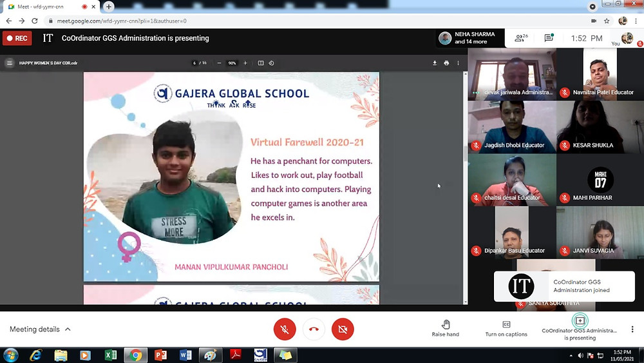Open the Windows Start menu
The width and height of the screenshot is (644, 363).
pyautogui.click(x=11, y=355)
